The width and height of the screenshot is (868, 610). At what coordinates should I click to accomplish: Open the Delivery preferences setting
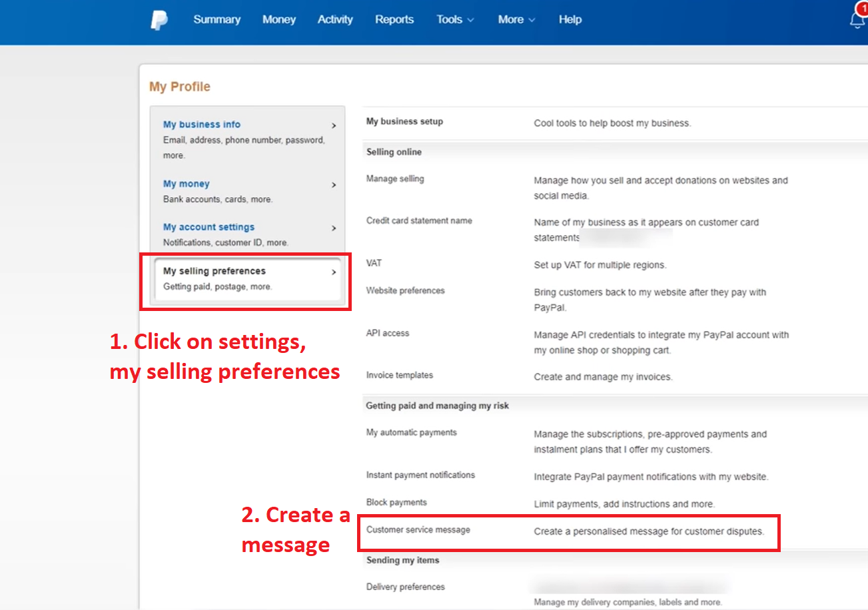(x=406, y=587)
